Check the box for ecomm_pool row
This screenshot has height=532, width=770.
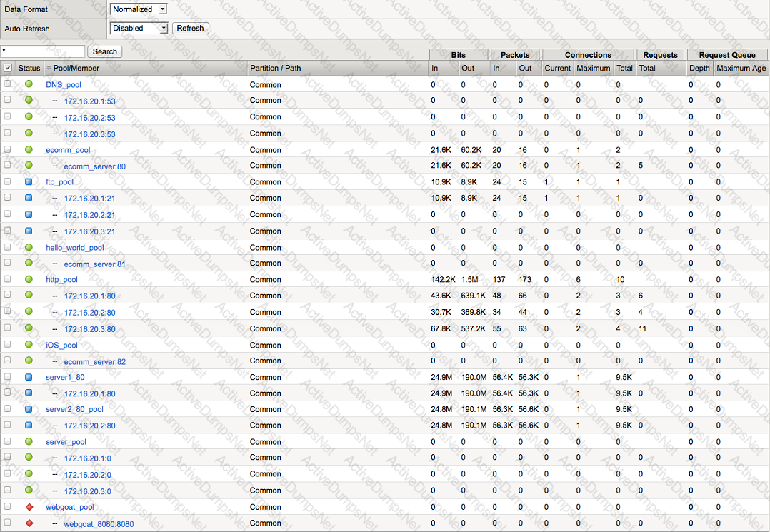pyautogui.click(x=8, y=149)
